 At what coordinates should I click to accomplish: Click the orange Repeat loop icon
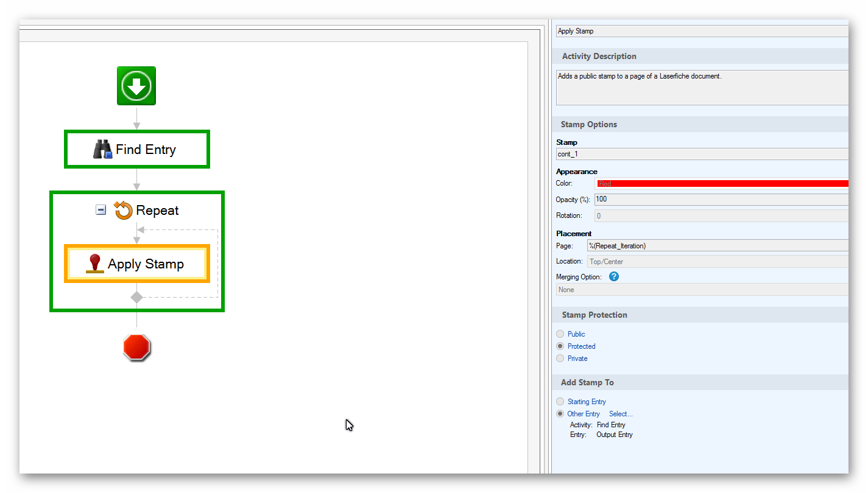click(x=124, y=211)
